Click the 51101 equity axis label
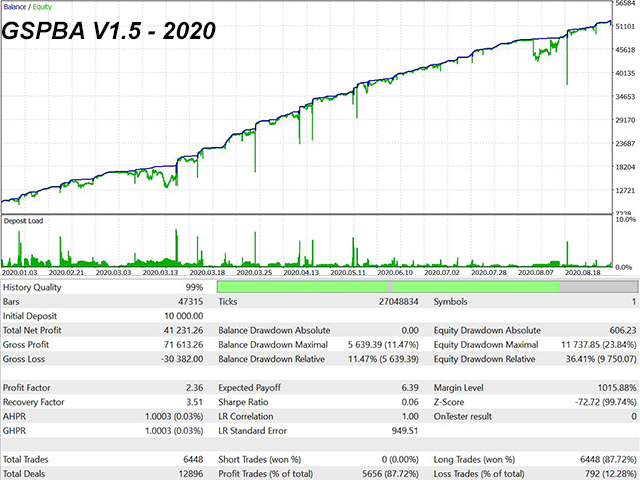The width and height of the screenshot is (640, 480). point(625,27)
